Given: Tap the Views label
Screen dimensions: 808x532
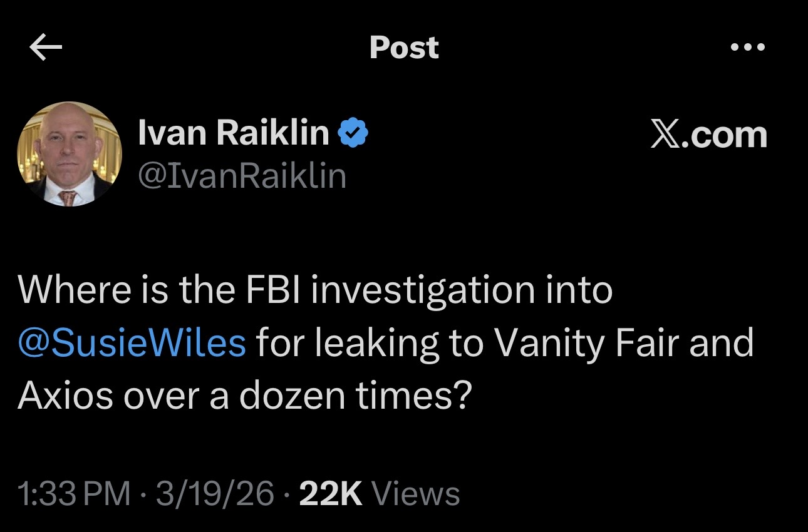Looking at the screenshot, I should (416, 494).
